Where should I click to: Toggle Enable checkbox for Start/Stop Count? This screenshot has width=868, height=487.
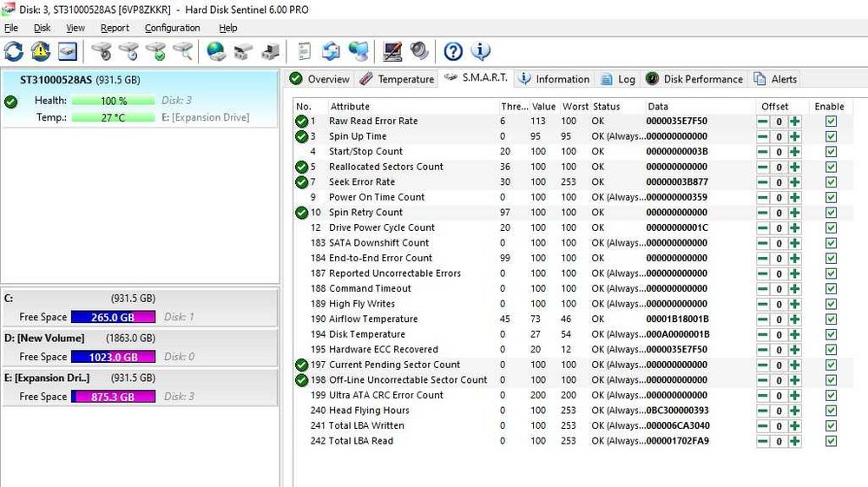coord(831,152)
